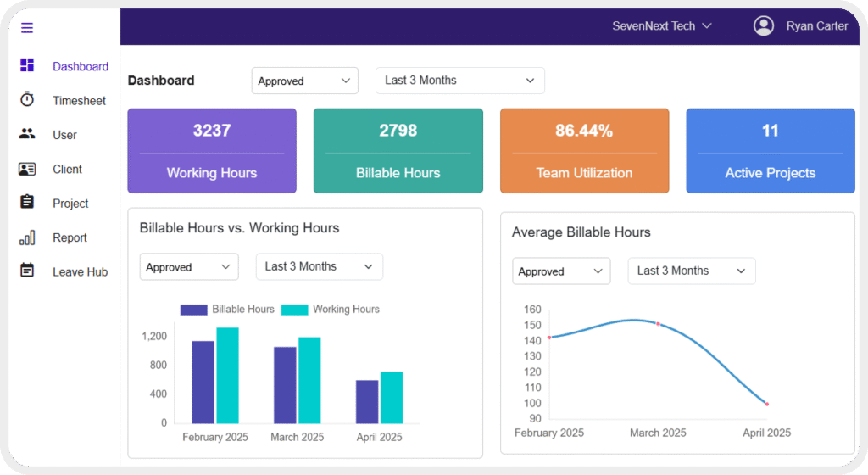Click the Client ID card icon
This screenshot has width=868, height=475.
tap(27, 169)
